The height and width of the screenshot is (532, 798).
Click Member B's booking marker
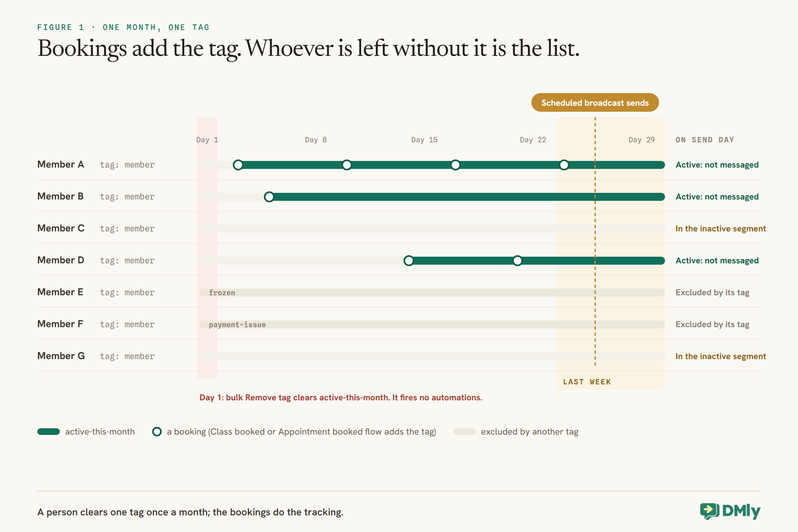(269, 197)
